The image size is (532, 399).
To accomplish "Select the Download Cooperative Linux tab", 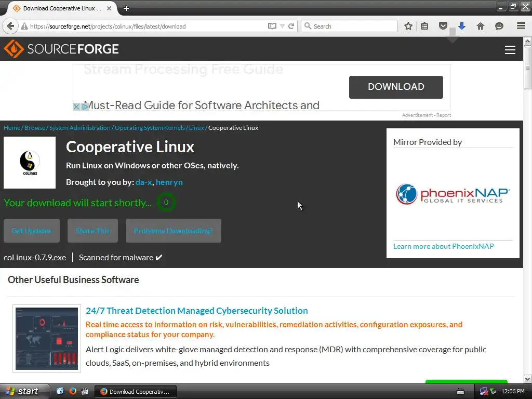I will 61,8.
